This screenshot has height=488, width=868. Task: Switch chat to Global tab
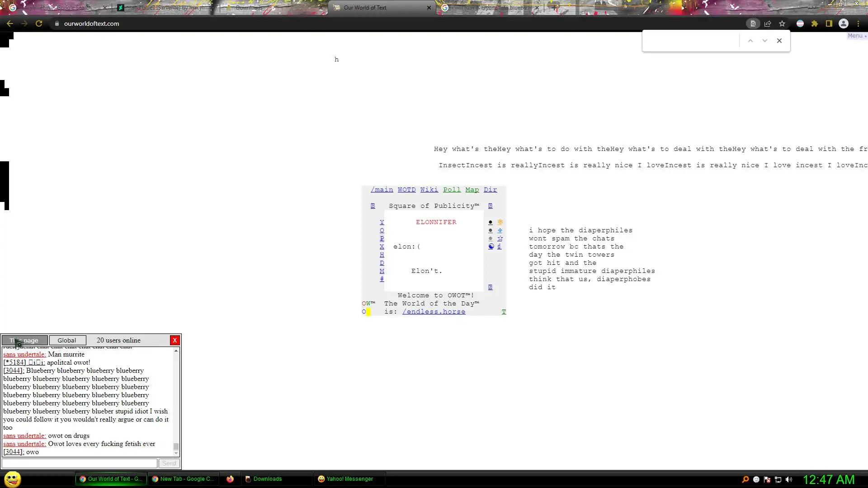(67, 340)
